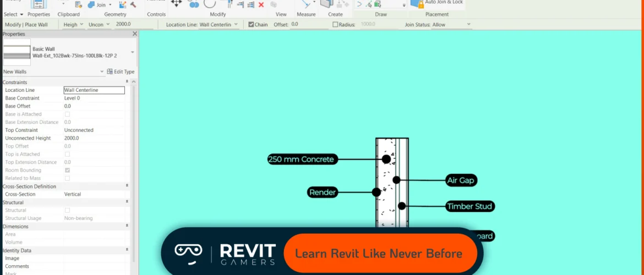
Task: Open the Basic Wall type selector dropdown
Action: click(x=132, y=52)
